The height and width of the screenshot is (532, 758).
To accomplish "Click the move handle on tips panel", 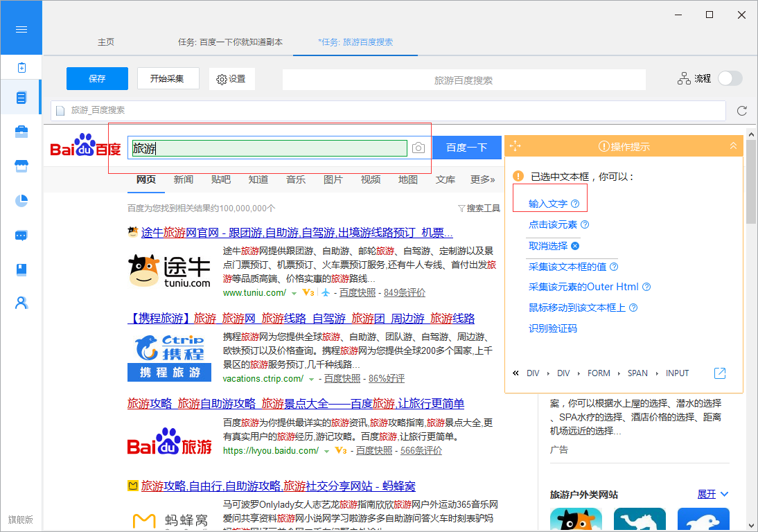I will 515,146.
